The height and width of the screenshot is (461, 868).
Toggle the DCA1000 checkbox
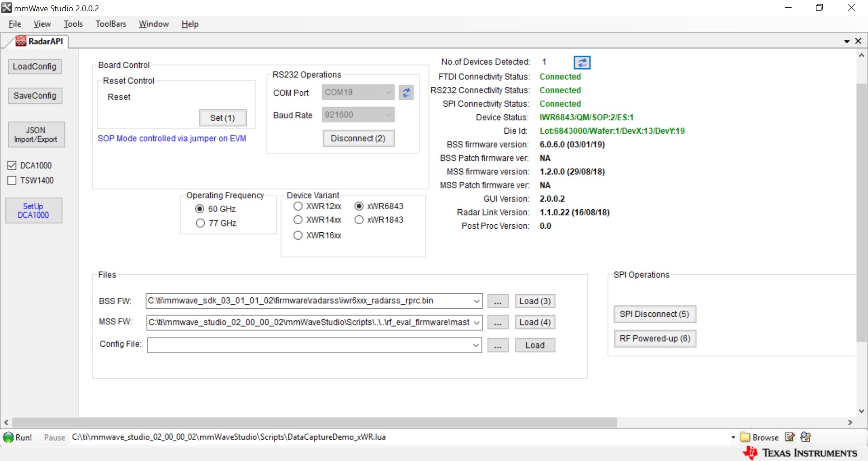(12, 165)
